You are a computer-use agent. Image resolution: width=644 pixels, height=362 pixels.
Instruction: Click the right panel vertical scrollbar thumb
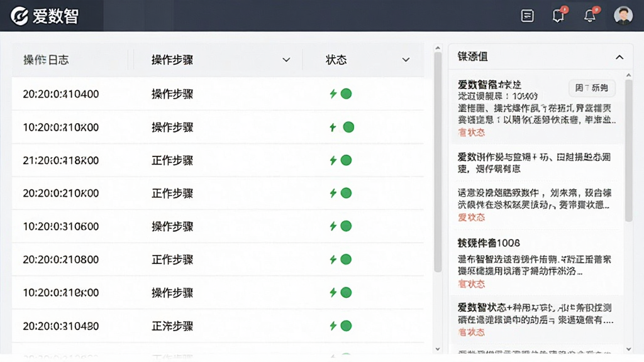click(x=628, y=151)
